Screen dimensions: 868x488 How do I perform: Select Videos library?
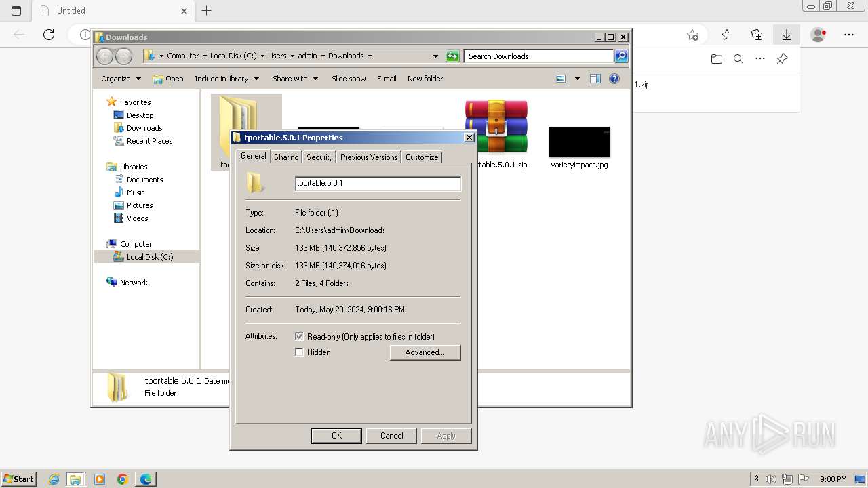point(137,218)
